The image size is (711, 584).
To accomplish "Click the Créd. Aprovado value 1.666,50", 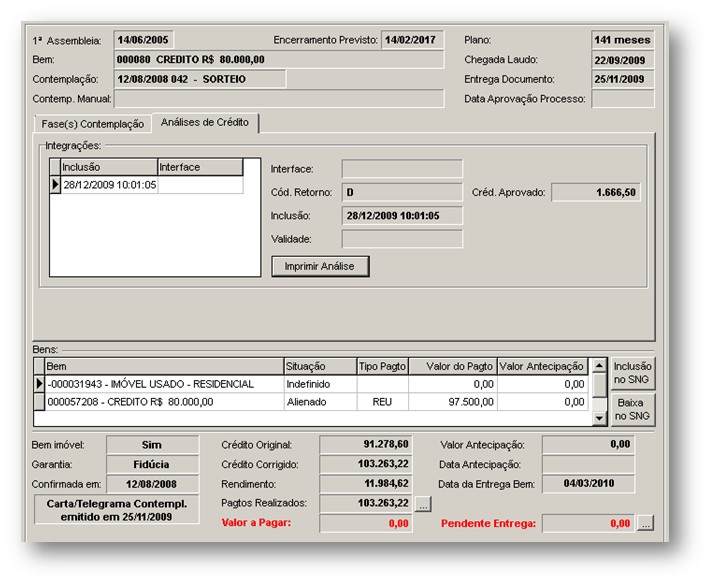I will click(x=596, y=192).
